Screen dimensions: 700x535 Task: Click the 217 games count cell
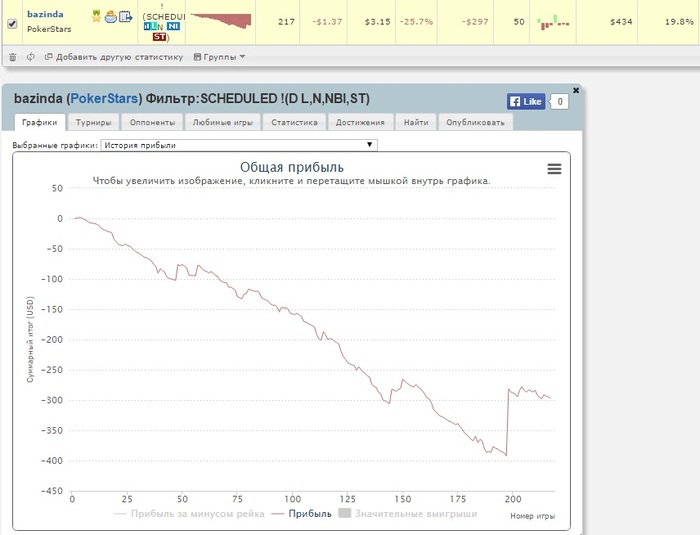coord(286,22)
